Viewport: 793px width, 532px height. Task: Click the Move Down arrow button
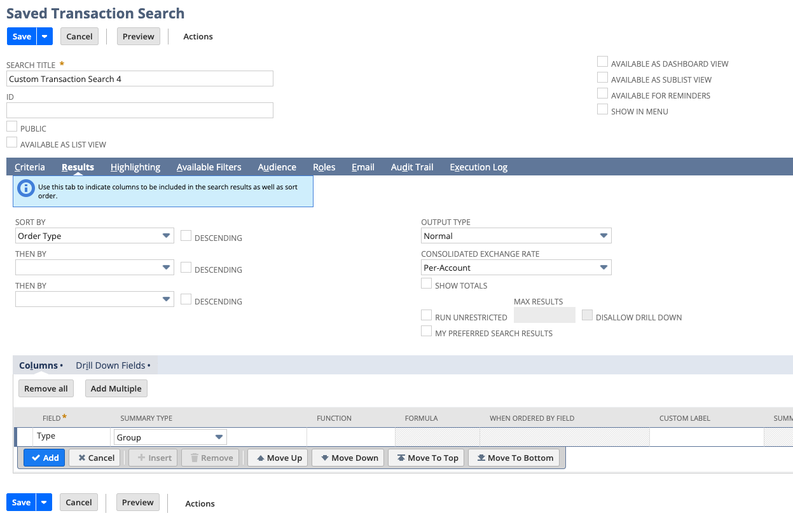coord(348,458)
